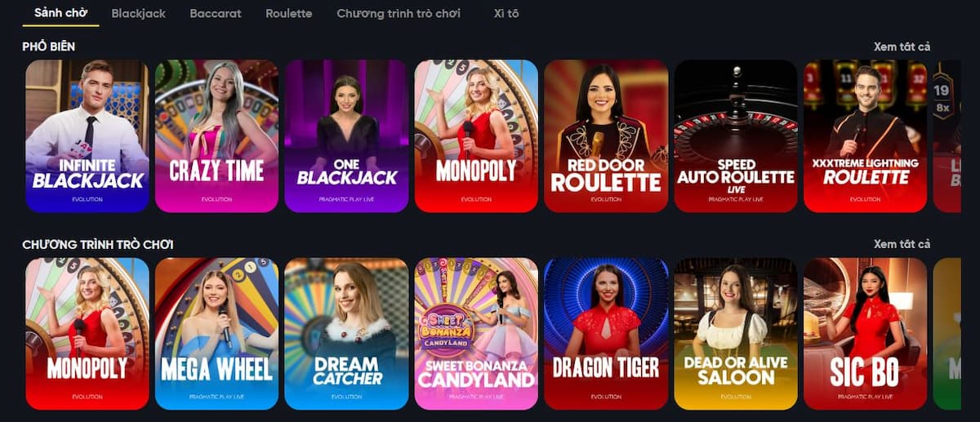Launch Dead or Alive Saloon
The image size is (980, 422).
tap(736, 334)
